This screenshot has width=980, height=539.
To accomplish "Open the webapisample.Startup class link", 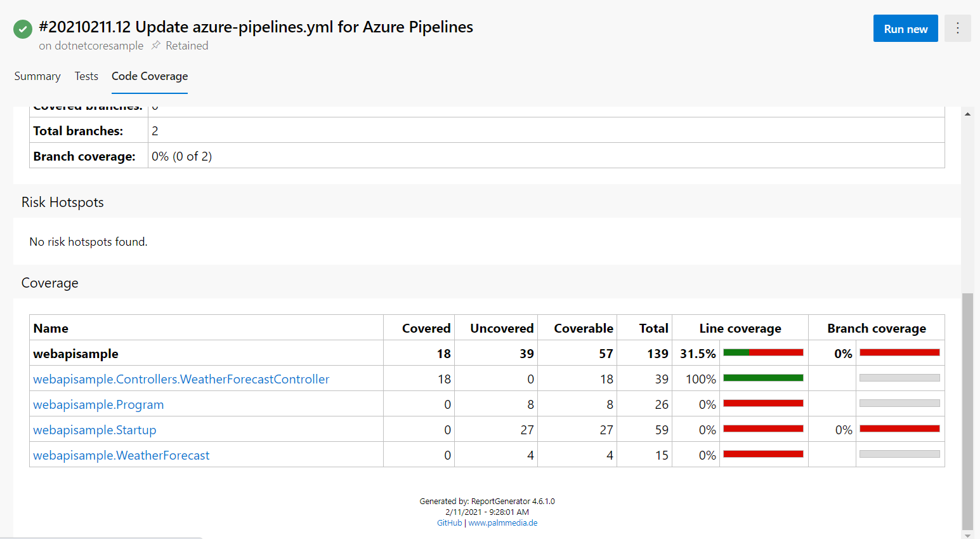I will coord(95,430).
